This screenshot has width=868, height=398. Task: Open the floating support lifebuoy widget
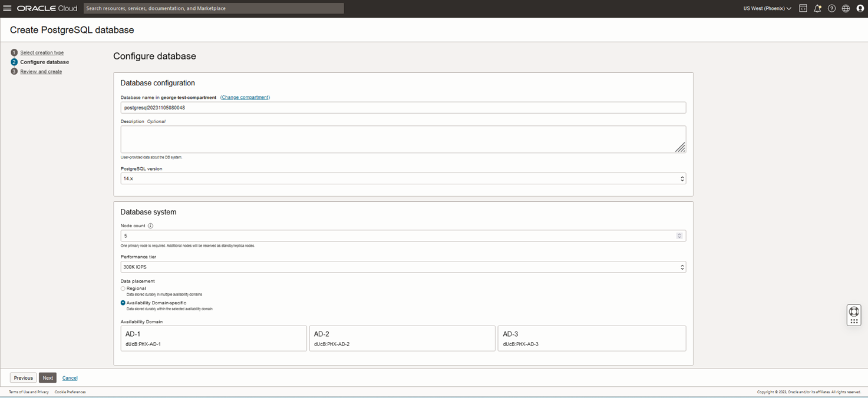(x=854, y=315)
